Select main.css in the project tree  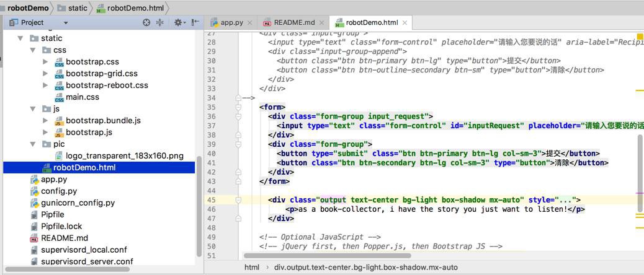(x=82, y=97)
